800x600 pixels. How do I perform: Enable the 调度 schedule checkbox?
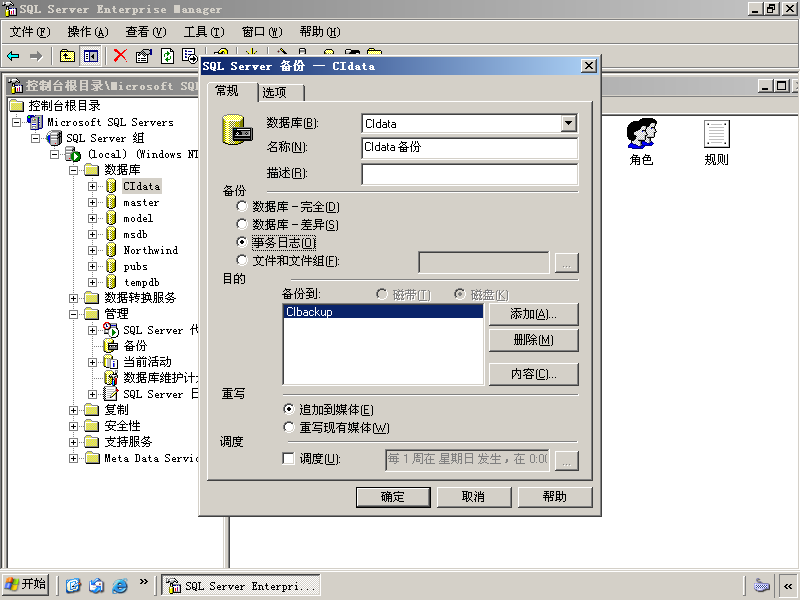(x=288, y=459)
